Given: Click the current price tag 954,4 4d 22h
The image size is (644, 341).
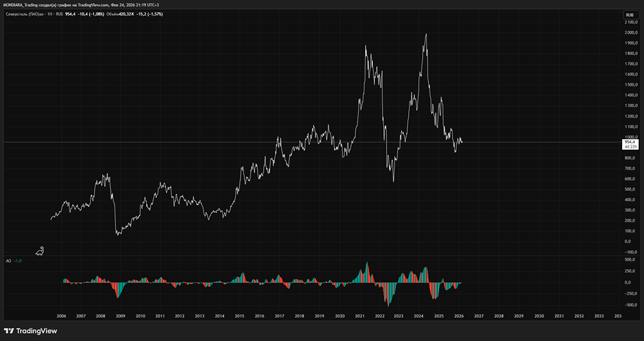Looking at the screenshot, I should click(630, 144).
